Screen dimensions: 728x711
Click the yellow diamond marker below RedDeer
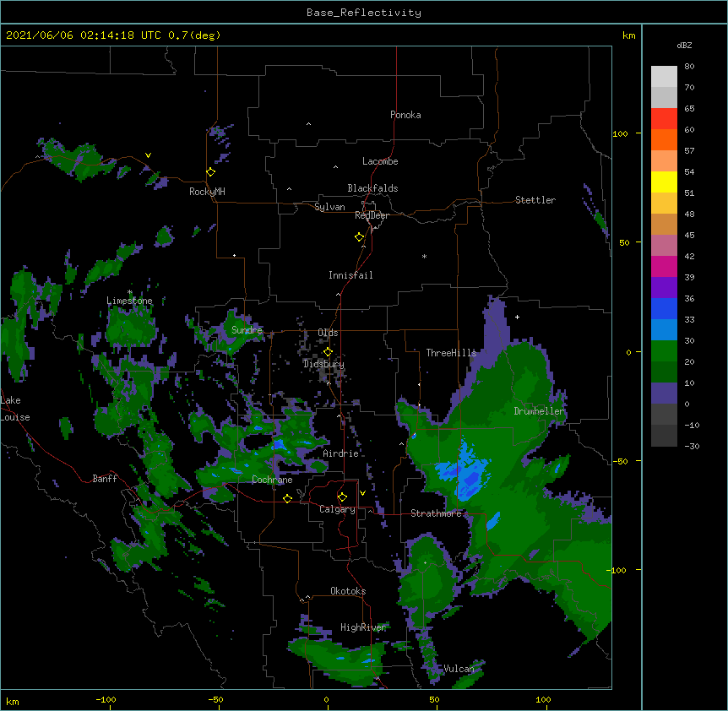point(359,237)
